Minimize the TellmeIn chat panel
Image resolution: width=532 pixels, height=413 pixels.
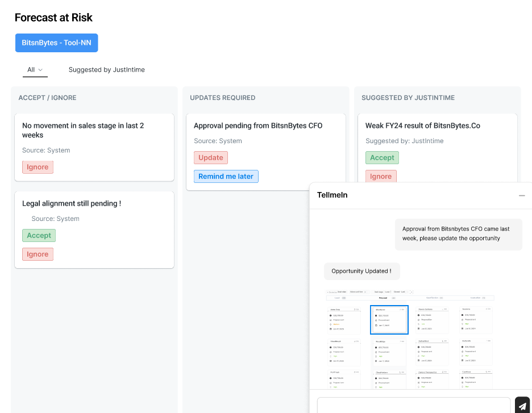click(522, 195)
